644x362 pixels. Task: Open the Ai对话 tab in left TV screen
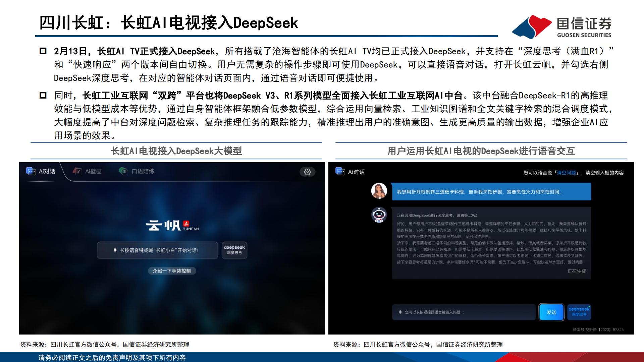click(41, 171)
